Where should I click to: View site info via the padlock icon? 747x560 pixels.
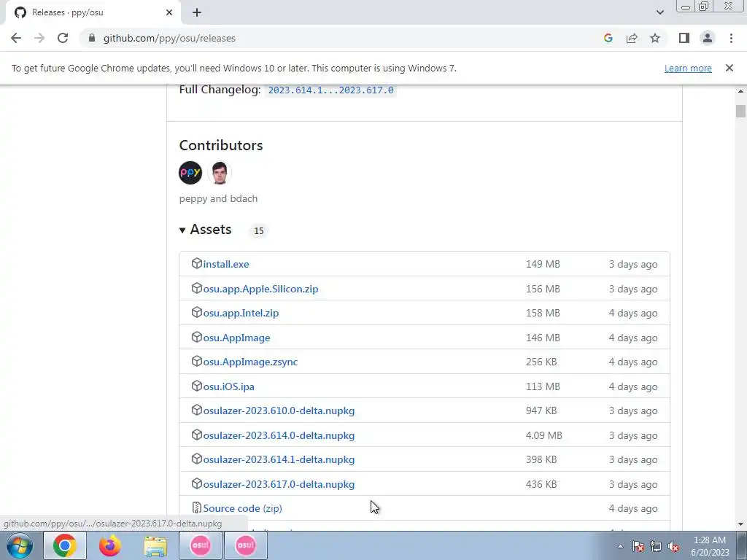(91, 38)
